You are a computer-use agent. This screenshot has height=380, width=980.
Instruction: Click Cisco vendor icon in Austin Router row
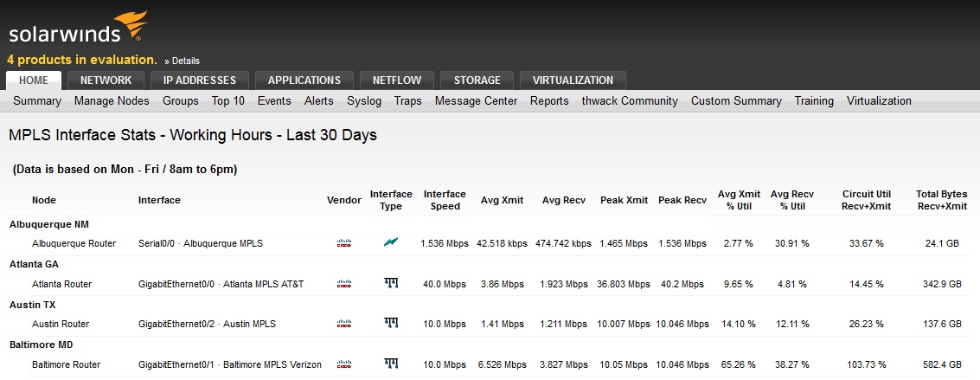tap(343, 324)
